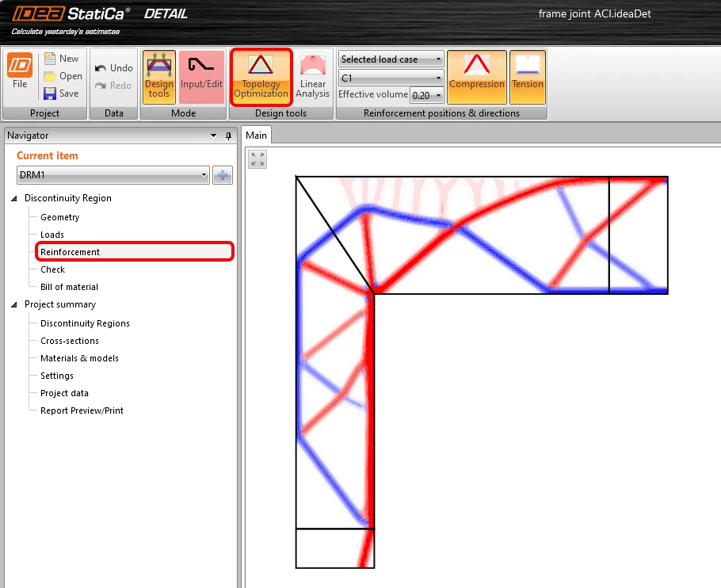Click the Save disk icon

click(x=50, y=94)
